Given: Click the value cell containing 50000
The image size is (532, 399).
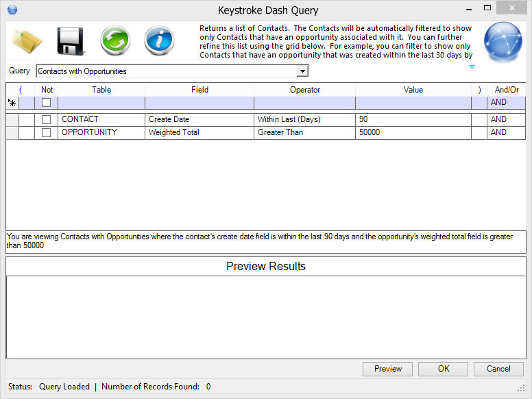Looking at the screenshot, I should tap(413, 132).
